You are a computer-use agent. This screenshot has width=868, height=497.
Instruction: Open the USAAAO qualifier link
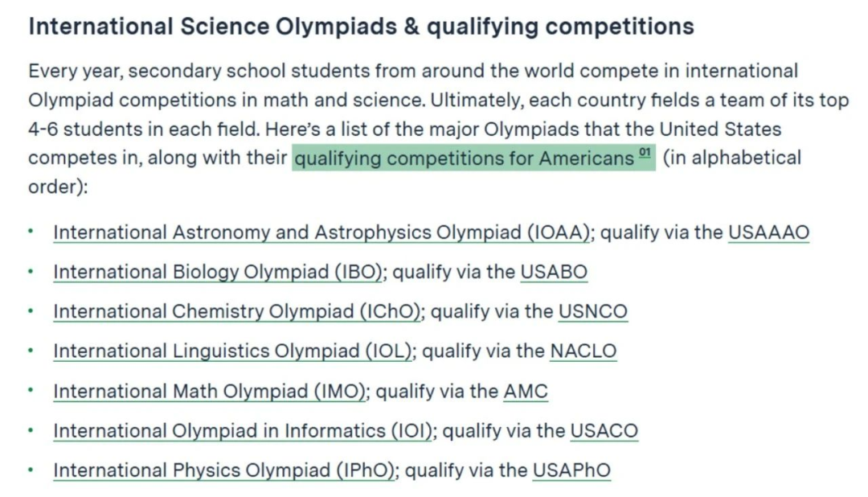[x=768, y=232]
